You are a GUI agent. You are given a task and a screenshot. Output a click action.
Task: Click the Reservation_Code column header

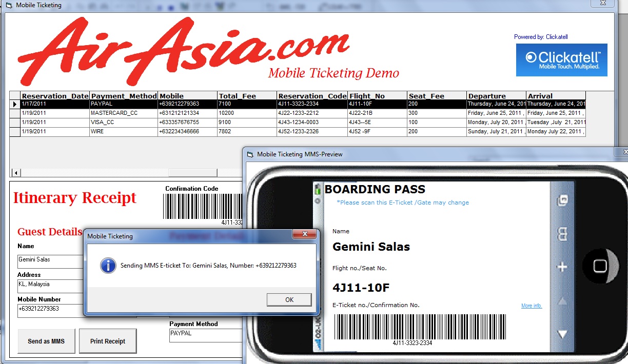(x=312, y=96)
